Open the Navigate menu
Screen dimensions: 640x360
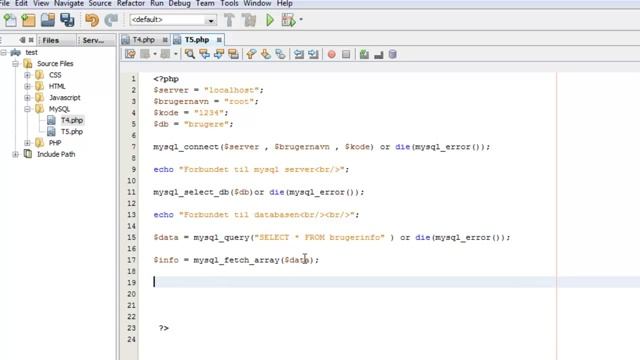click(69, 3)
